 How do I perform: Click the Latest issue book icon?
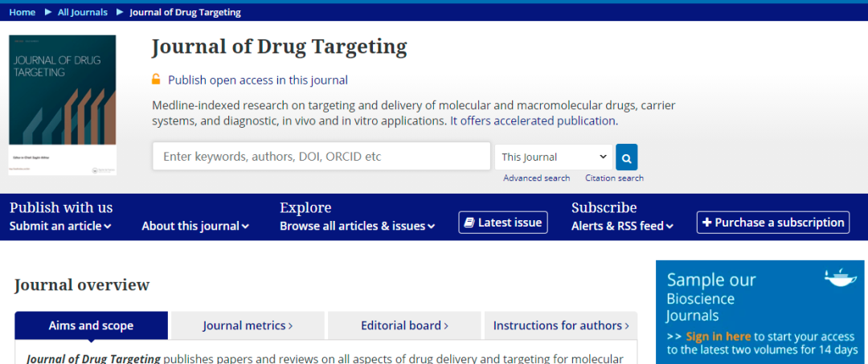pyautogui.click(x=469, y=223)
